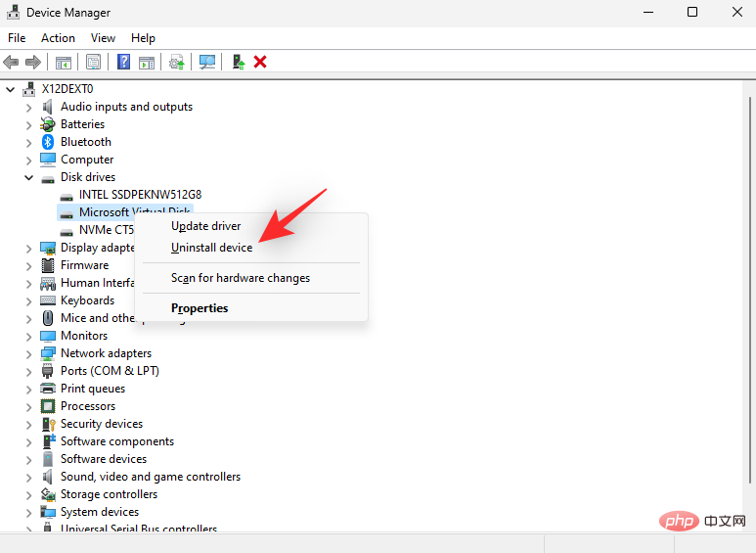The width and height of the screenshot is (756, 553).
Task: Select the Software devices label
Action: [104, 459]
